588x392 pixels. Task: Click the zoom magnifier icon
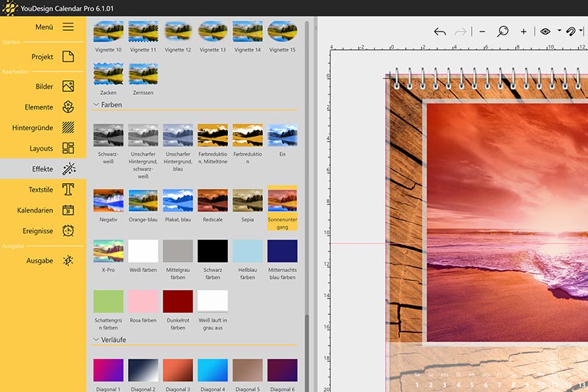point(503,32)
